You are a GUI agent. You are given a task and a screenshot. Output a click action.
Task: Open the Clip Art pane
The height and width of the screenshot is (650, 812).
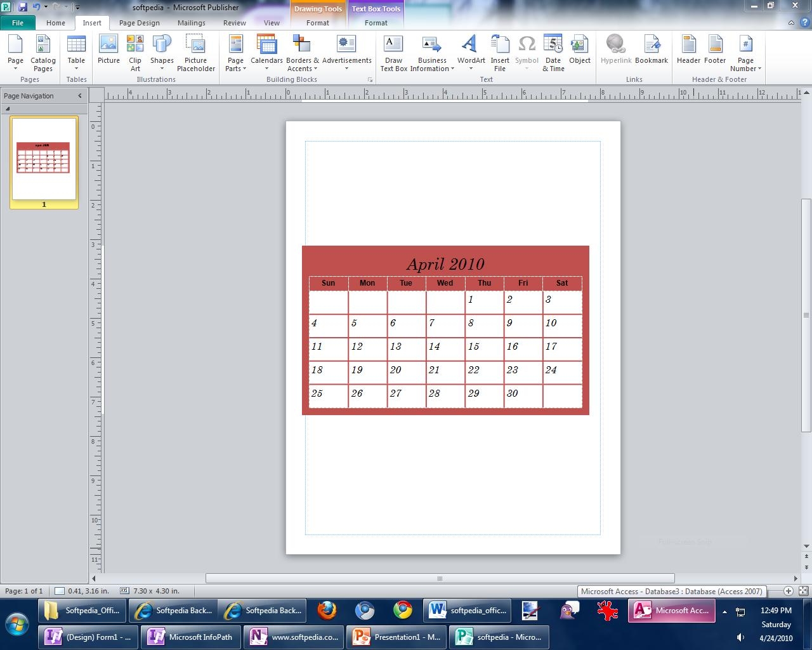[135, 53]
